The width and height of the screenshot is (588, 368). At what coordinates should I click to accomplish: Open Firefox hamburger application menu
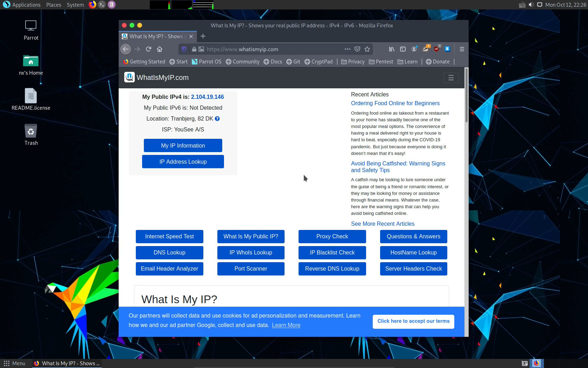[x=462, y=49]
